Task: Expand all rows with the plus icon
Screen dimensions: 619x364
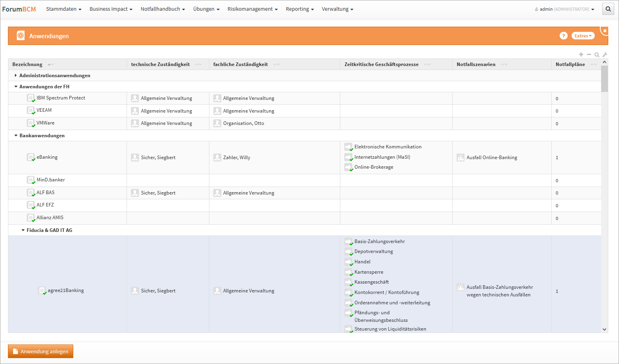Action: (581, 55)
